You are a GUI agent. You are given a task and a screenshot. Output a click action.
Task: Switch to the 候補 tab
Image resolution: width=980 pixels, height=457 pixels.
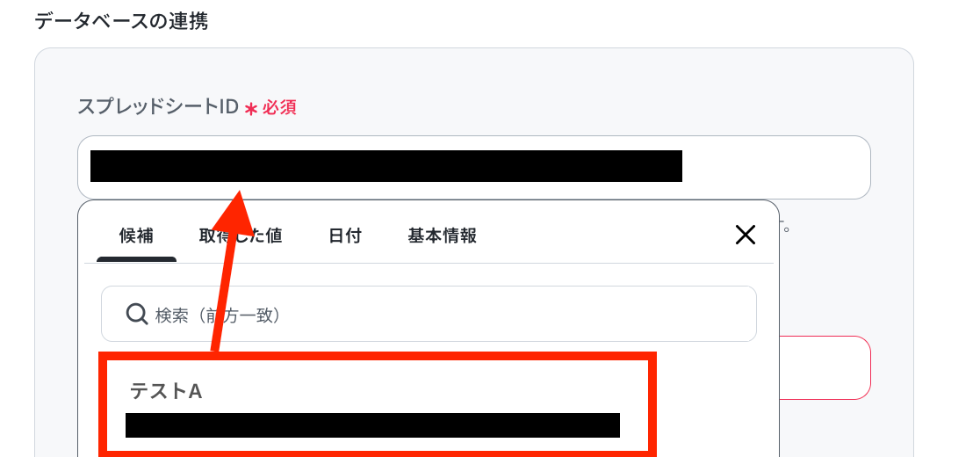pos(136,236)
